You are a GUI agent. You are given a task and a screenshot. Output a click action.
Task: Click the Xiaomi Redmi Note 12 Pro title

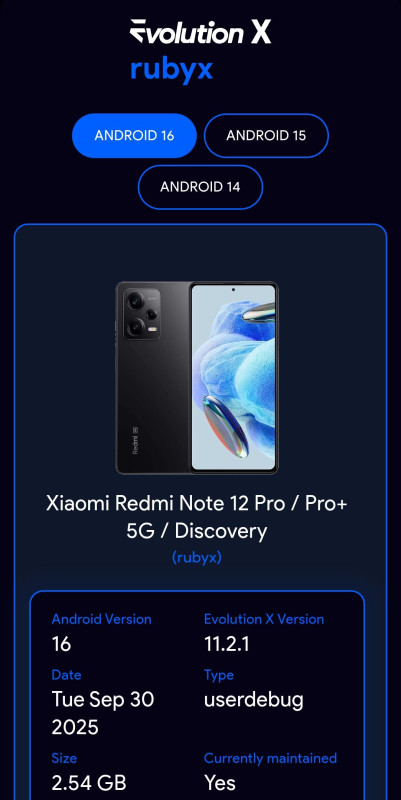tap(197, 517)
